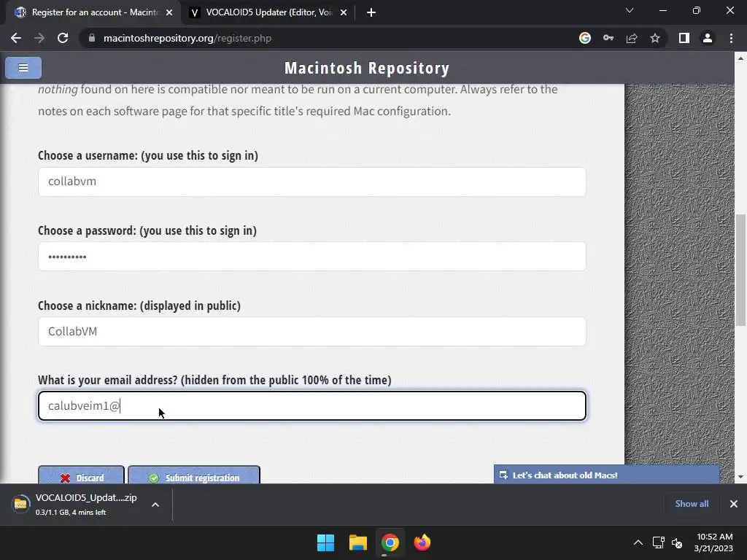
Task: Open network status tray icon
Action: coord(659,542)
